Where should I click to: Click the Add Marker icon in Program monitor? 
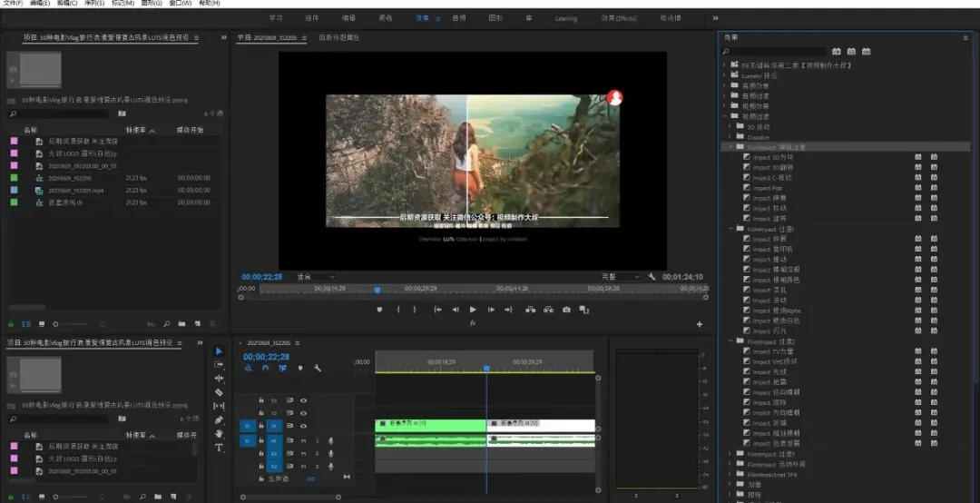point(379,310)
